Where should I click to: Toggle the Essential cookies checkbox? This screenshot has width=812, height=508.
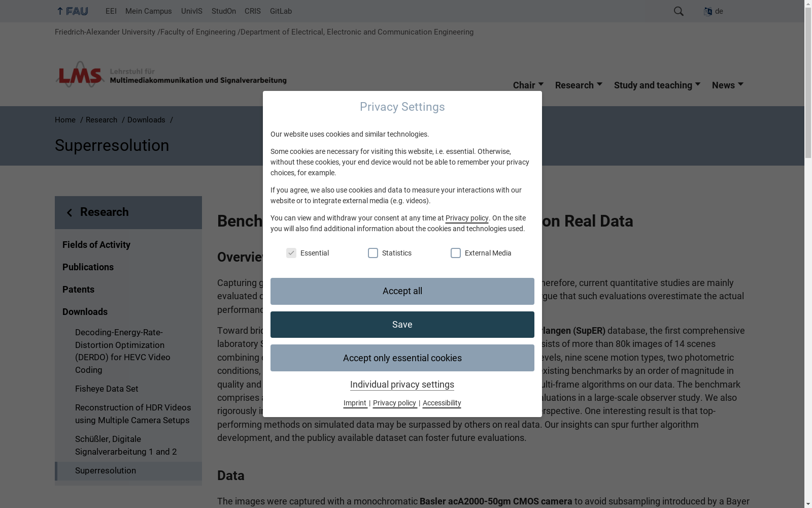point(291,253)
